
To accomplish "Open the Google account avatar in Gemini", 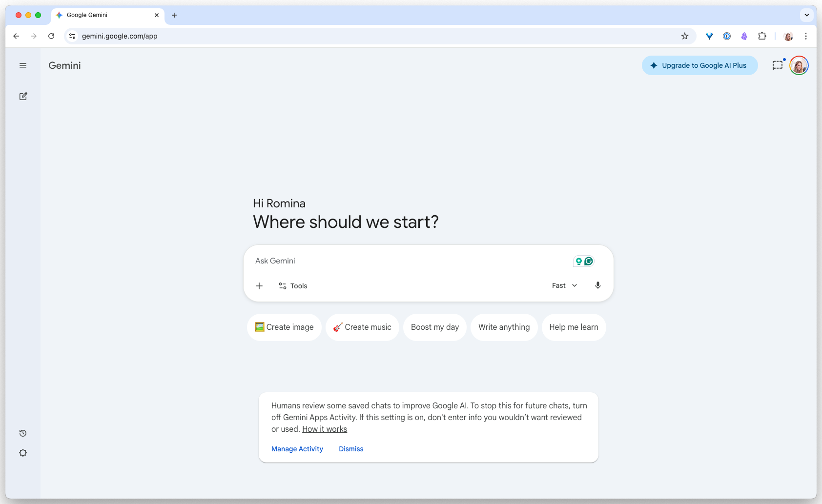I will click(x=799, y=65).
